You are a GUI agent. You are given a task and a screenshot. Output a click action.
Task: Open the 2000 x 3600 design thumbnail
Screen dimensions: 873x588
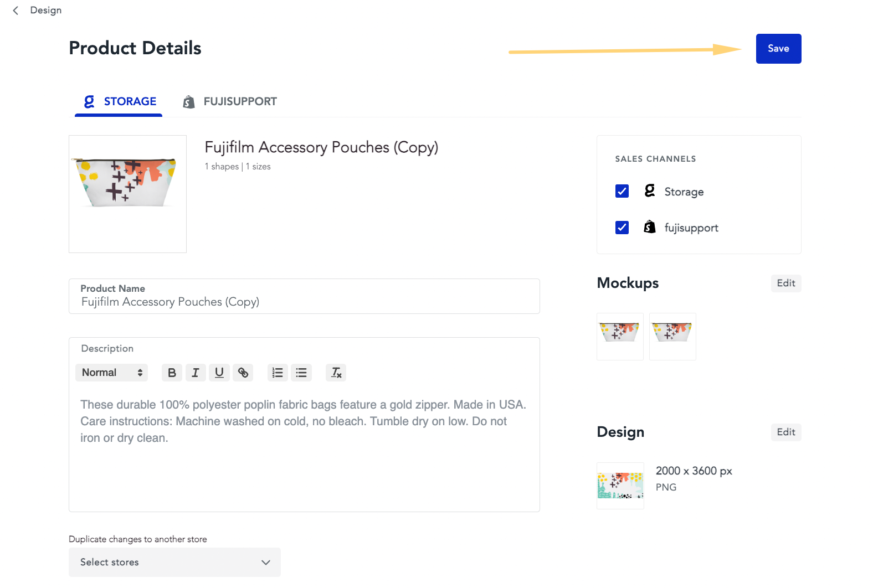(620, 486)
